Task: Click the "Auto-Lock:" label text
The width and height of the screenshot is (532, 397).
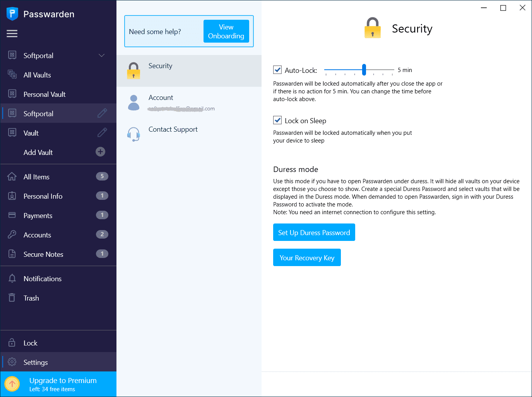Action: point(301,70)
